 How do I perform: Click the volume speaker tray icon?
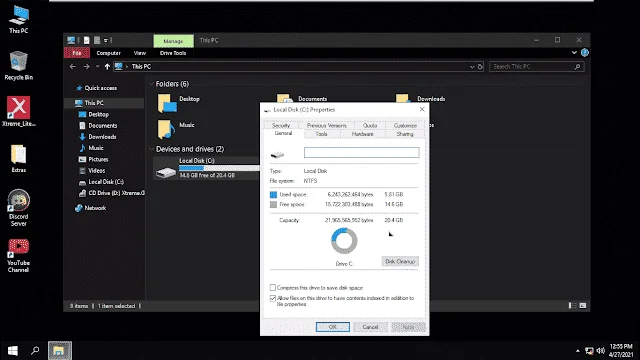click(x=600, y=351)
